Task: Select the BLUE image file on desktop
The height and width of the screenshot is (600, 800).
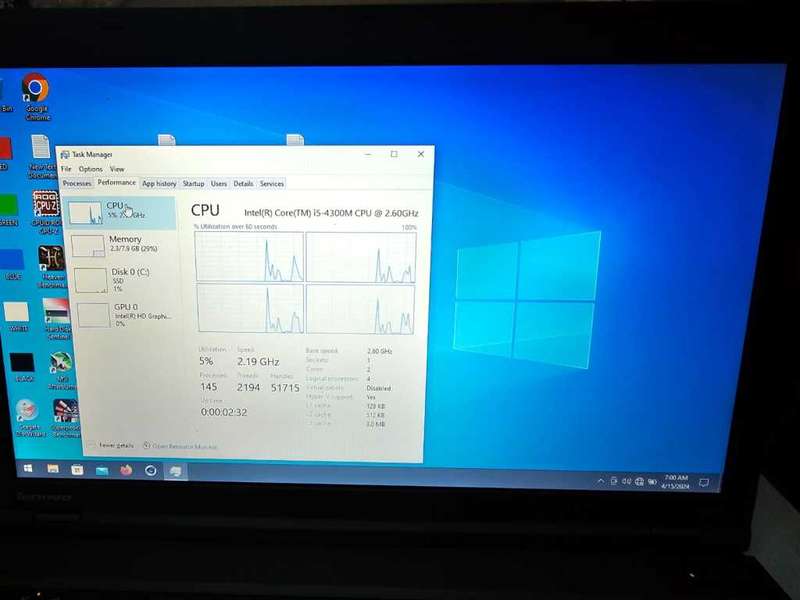Action: coord(12,264)
